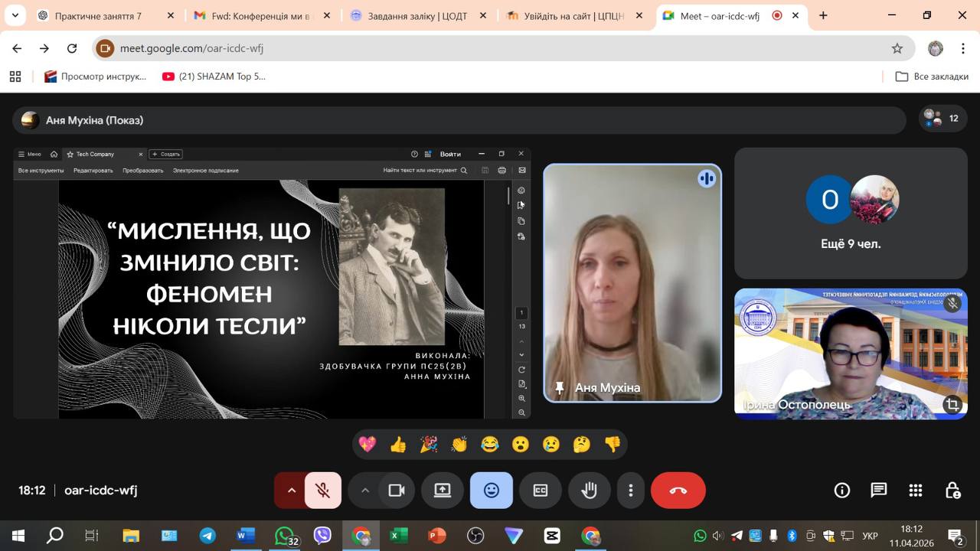Toggle the camera on or off
Image resolution: width=980 pixels, height=551 pixels.
[x=397, y=491]
